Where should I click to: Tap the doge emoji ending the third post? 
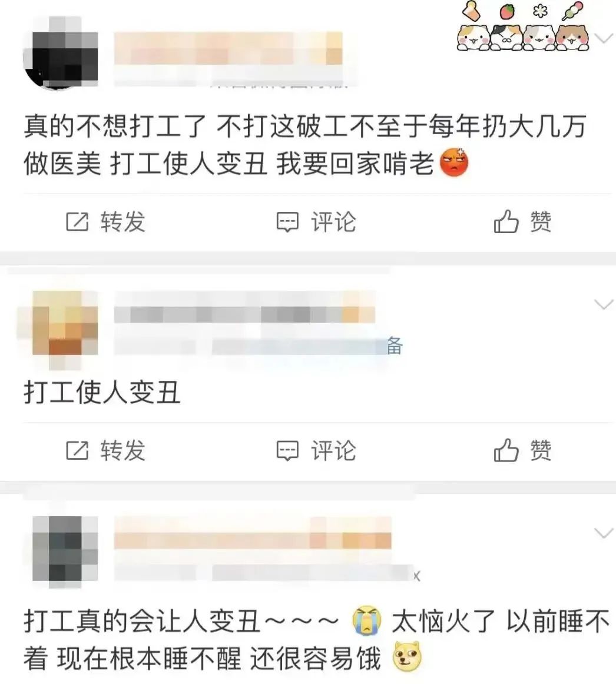coord(407,656)
